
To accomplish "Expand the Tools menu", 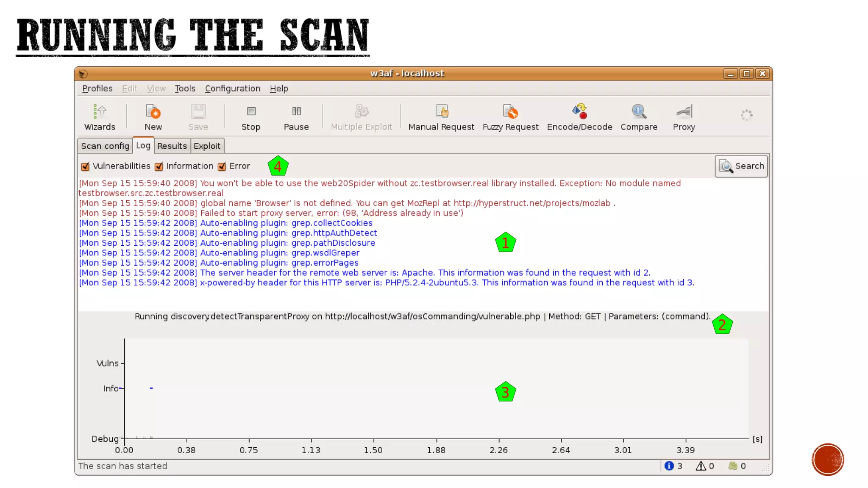I will point(185,89).
